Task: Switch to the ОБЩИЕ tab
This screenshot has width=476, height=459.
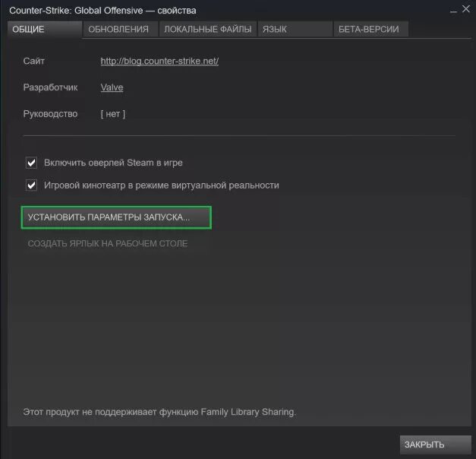Action: click(x=45, y=30)
